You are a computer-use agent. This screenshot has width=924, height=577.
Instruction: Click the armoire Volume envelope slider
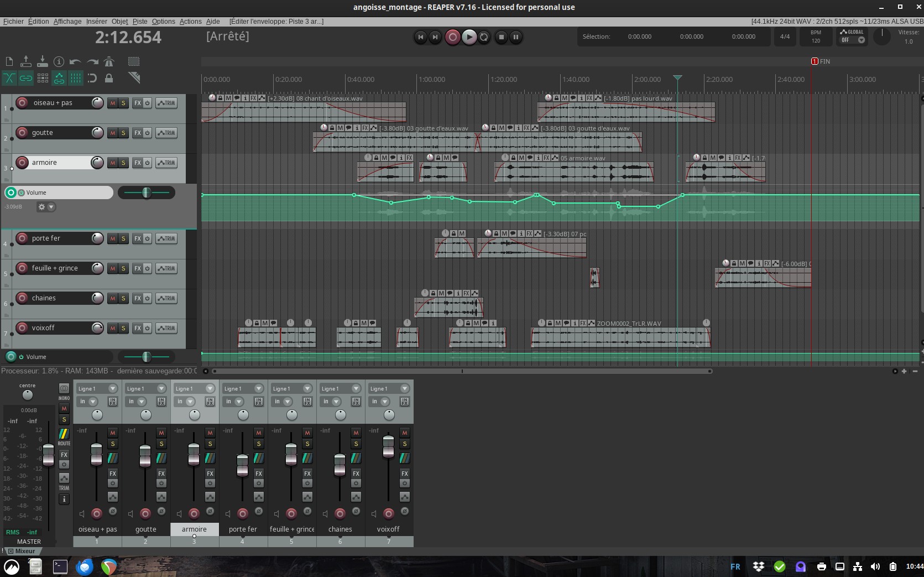click(147, 193)
